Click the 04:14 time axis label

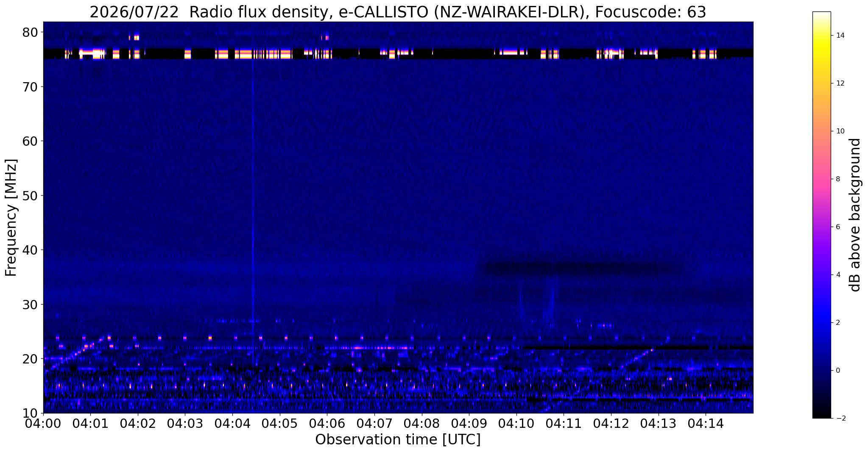[x=706, y=424]
